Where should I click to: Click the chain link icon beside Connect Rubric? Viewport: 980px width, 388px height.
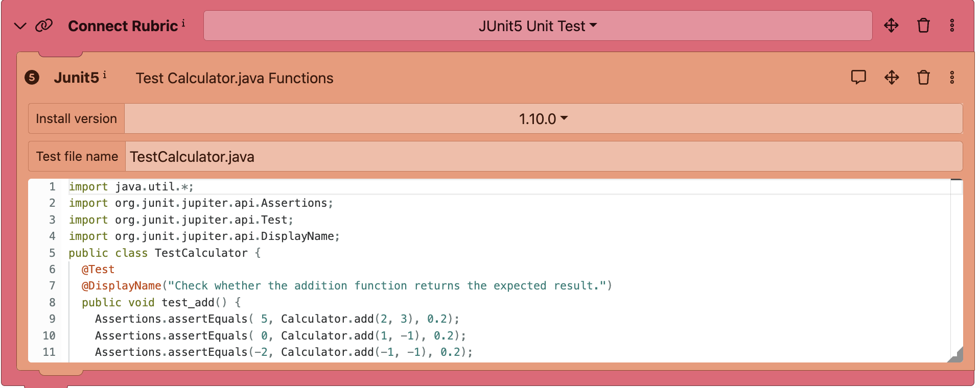[44, 26]
